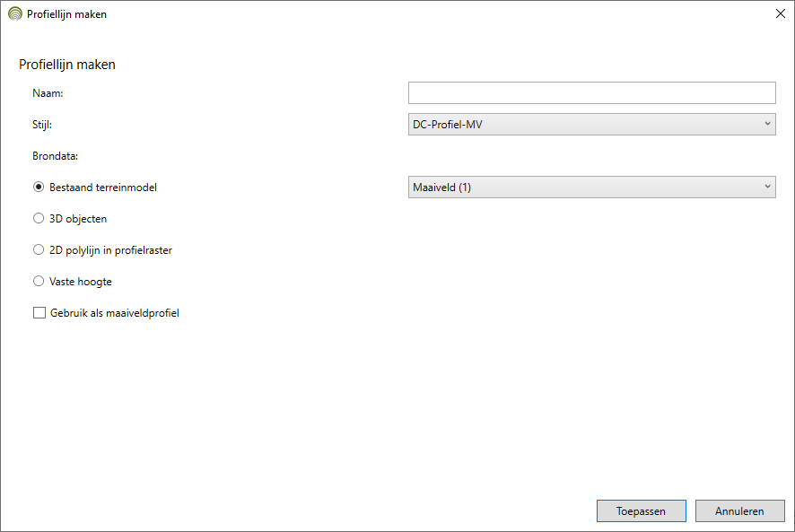The image size is (795, 532).
Task: Choose 2D polylijn in profielraster option
Action: click(x=39, y=250)
